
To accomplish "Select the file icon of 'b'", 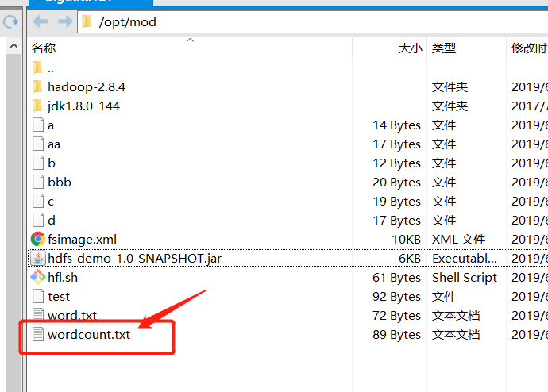I will click(38, 163).
